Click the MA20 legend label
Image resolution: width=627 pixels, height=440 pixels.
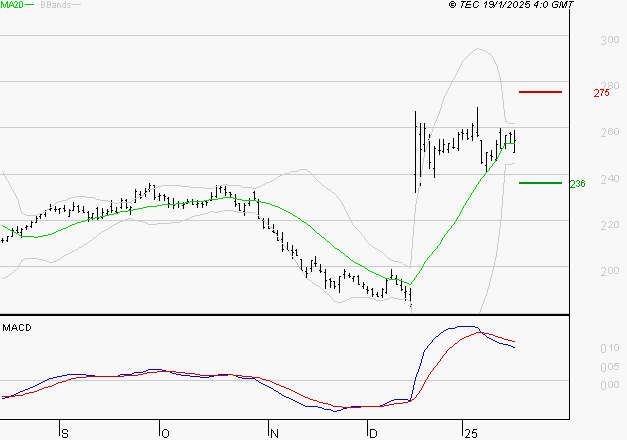(x=12, y=5)
